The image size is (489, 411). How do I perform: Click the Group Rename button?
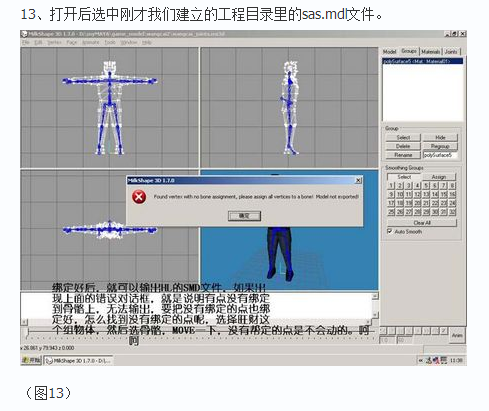(403, 155)
